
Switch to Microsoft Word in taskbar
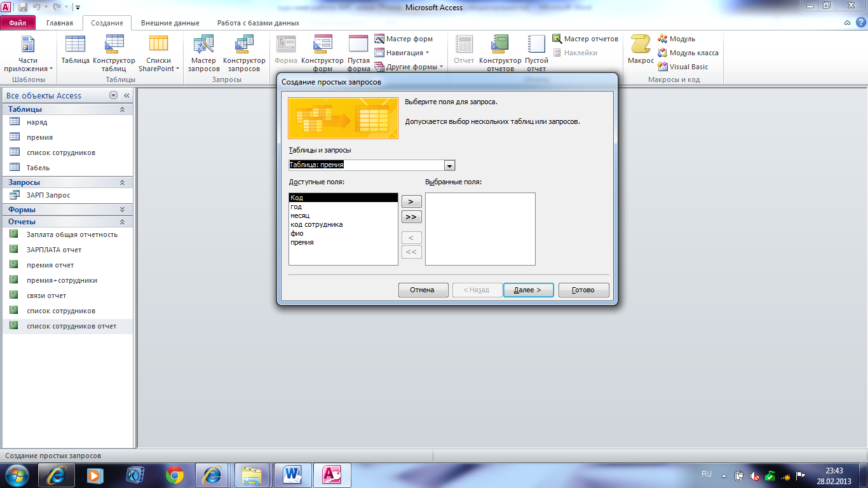[x=293, y=475]
